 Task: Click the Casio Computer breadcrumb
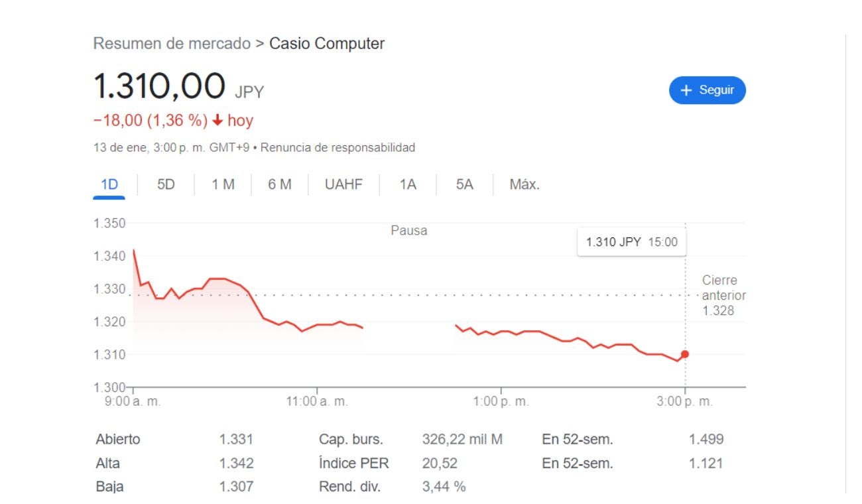(x=328, y=44)
